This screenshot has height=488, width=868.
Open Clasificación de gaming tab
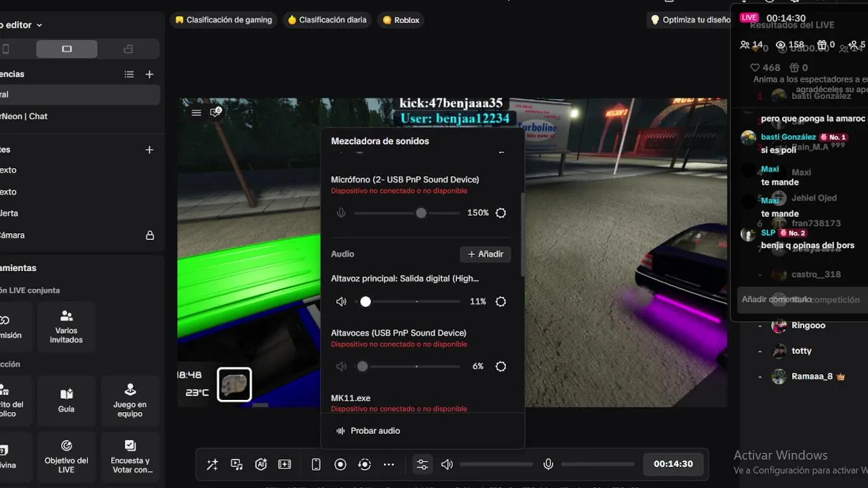pos(223,20)
